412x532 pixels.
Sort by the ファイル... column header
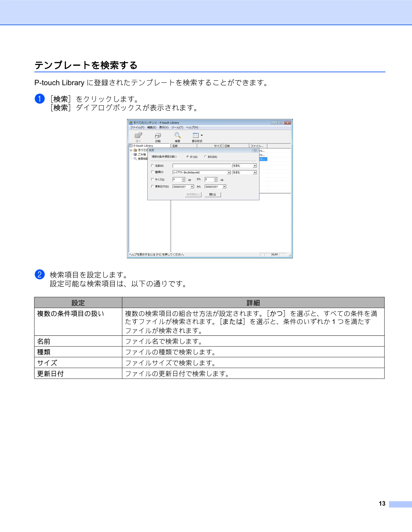pos(258,146)
